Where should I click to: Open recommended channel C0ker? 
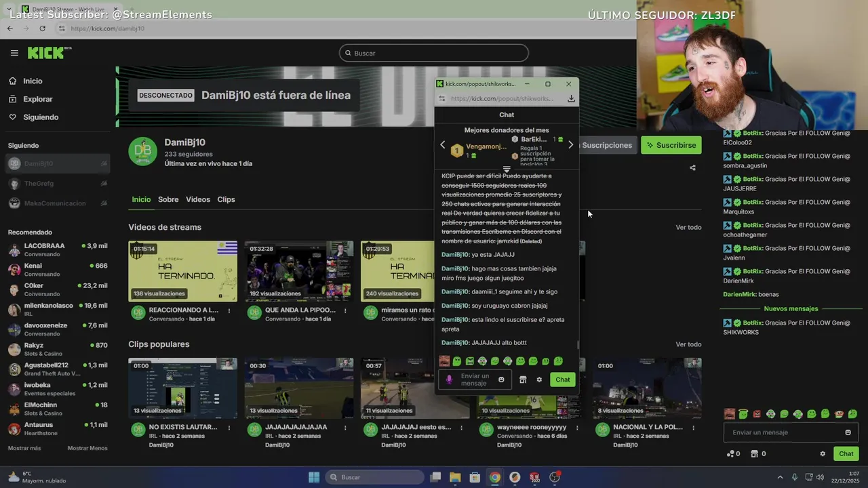pos(58,289)
